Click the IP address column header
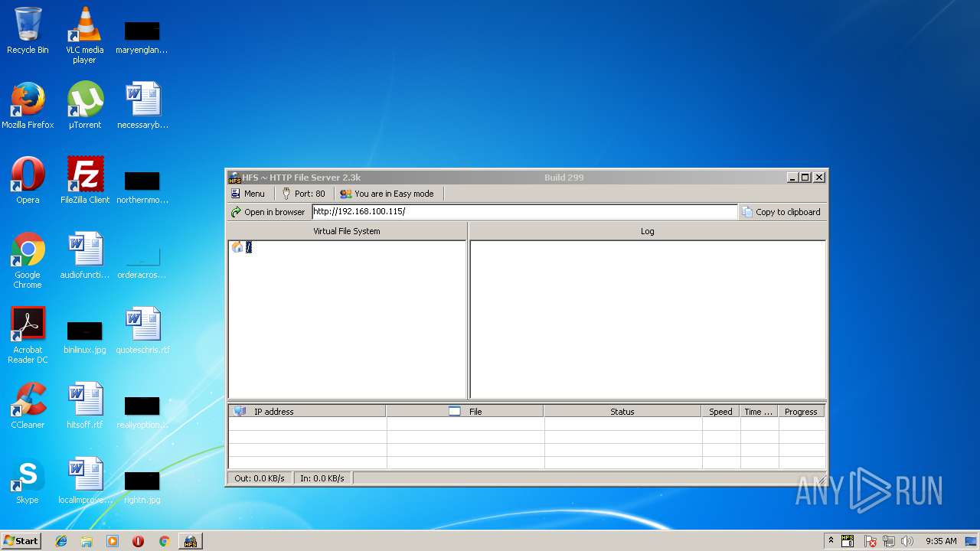The image size is (980, 551). 307,412
